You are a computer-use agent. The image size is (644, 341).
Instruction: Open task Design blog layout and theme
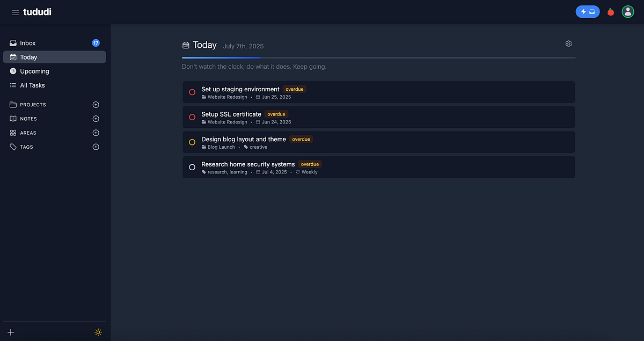point(244,139)
